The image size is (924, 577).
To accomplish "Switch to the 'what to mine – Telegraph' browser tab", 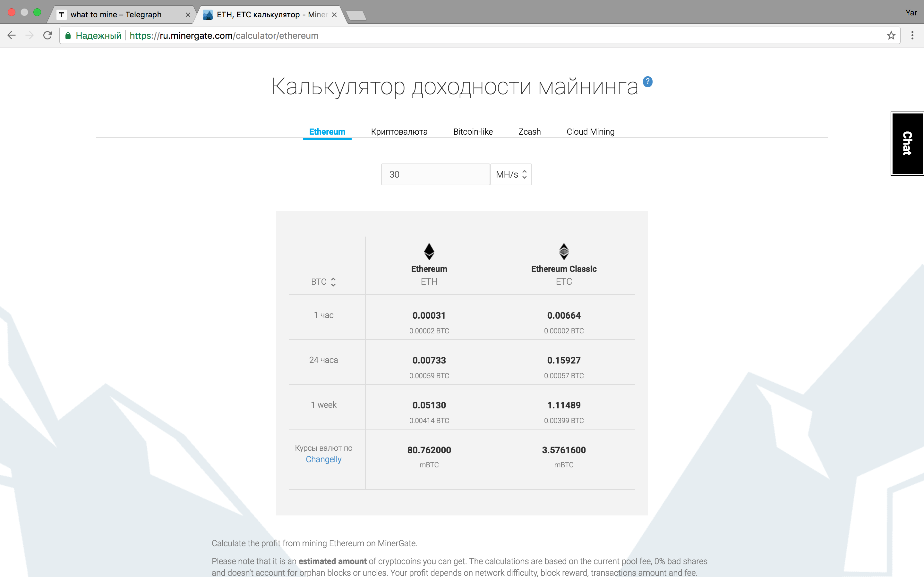I will [116, 14].
